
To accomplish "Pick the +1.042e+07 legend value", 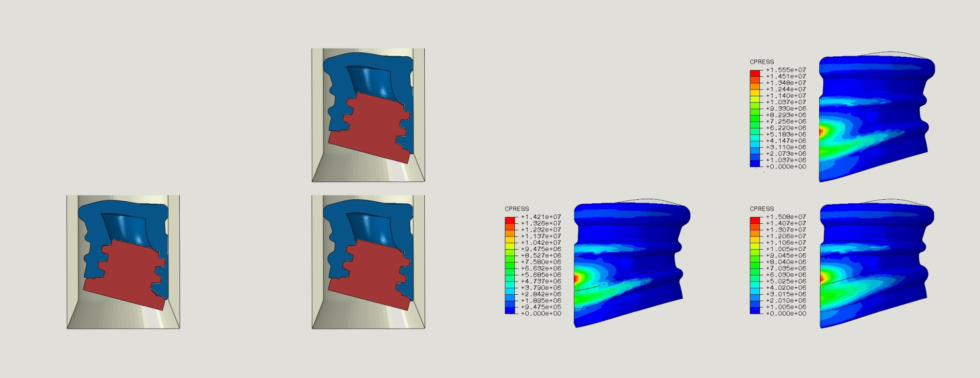I will tap(541, 243).
